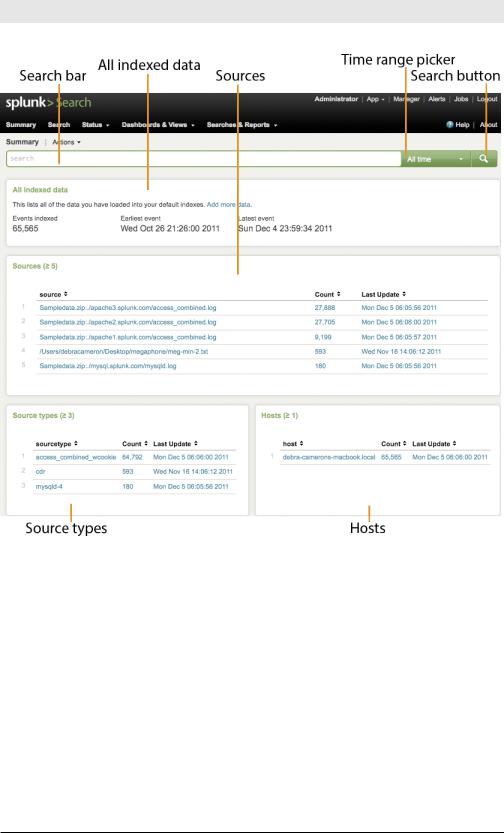
Task: Open the All time range picker
Action: click(435, 159)
